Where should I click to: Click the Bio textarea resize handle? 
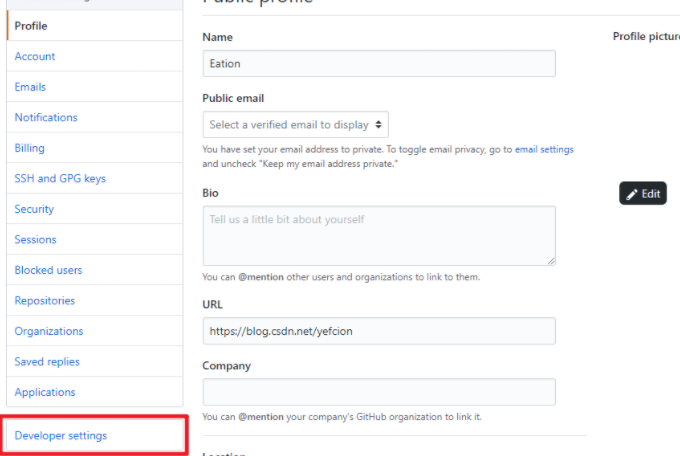(551, 261)
